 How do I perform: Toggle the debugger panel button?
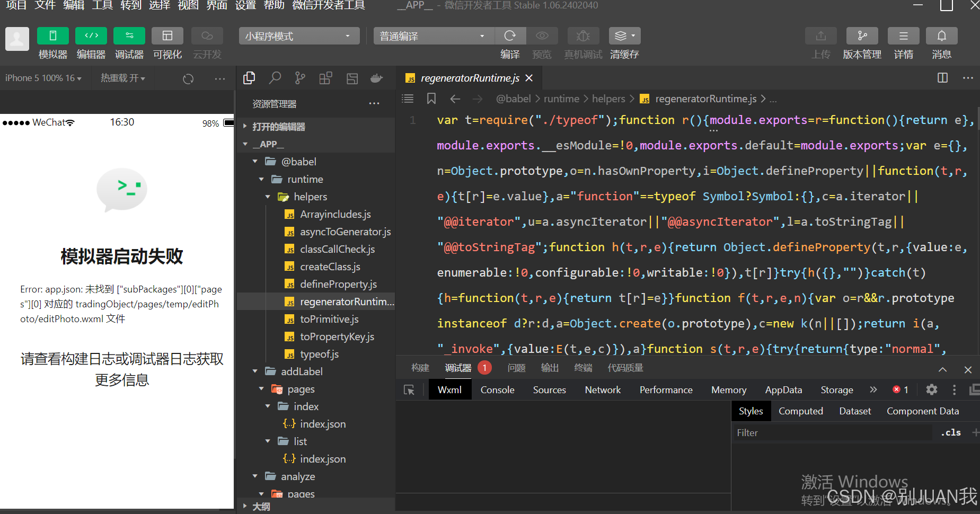129,36
